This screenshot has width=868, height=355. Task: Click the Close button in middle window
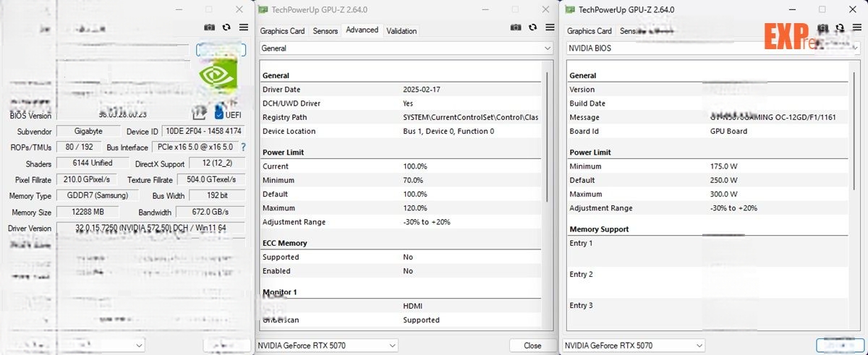[x=532, y=346]
